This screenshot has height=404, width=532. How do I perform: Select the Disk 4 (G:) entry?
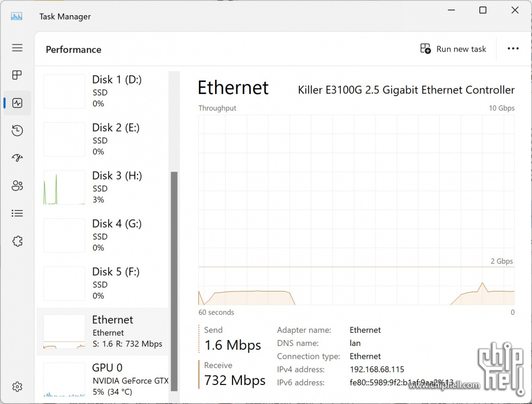click(103, 235)
